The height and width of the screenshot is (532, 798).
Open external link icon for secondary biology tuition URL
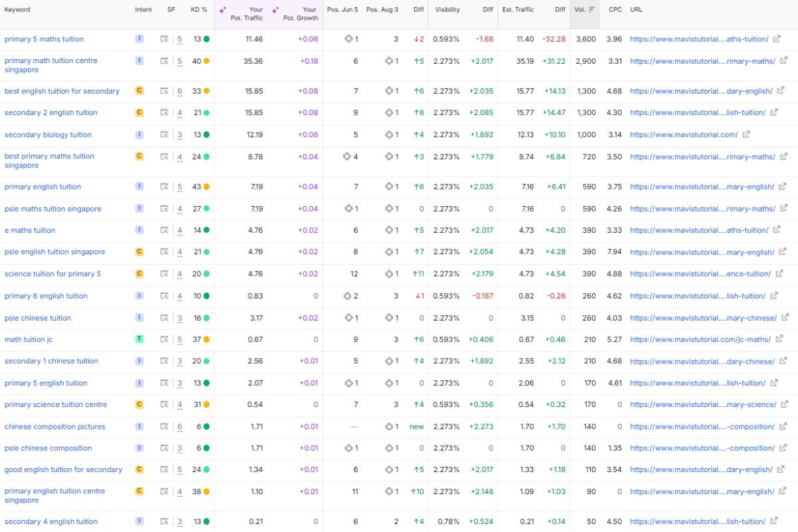click(746, 134)
